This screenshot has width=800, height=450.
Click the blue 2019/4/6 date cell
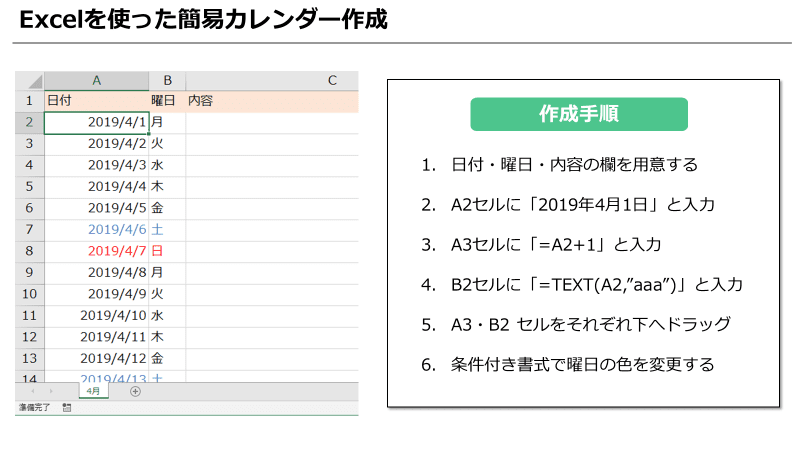point(96,229)
